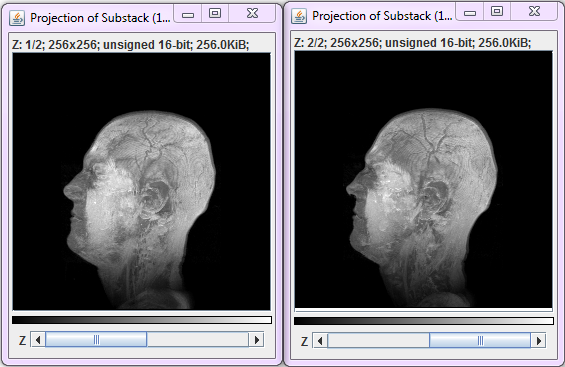Click the 'Z: 2/2; 256x256' status text
Screen dimensions: 565x367
click(337, 43)
